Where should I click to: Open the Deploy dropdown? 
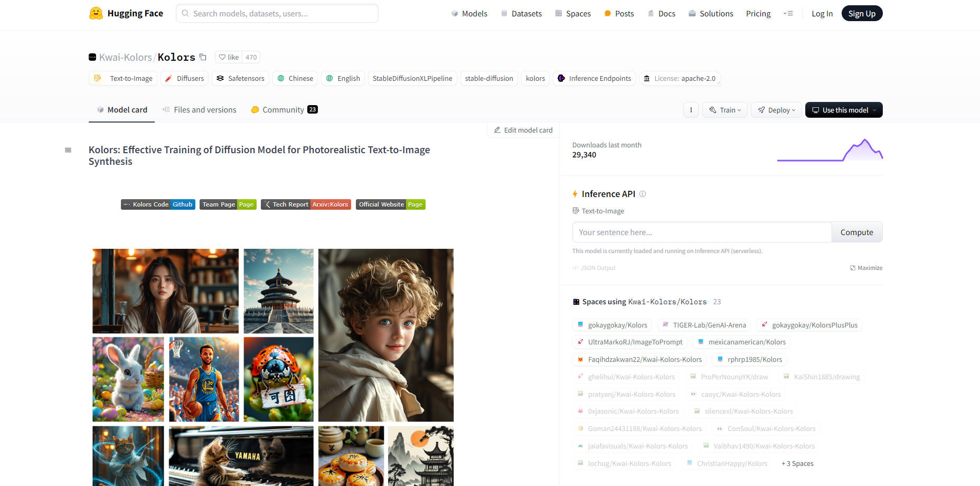click(776, 110)
